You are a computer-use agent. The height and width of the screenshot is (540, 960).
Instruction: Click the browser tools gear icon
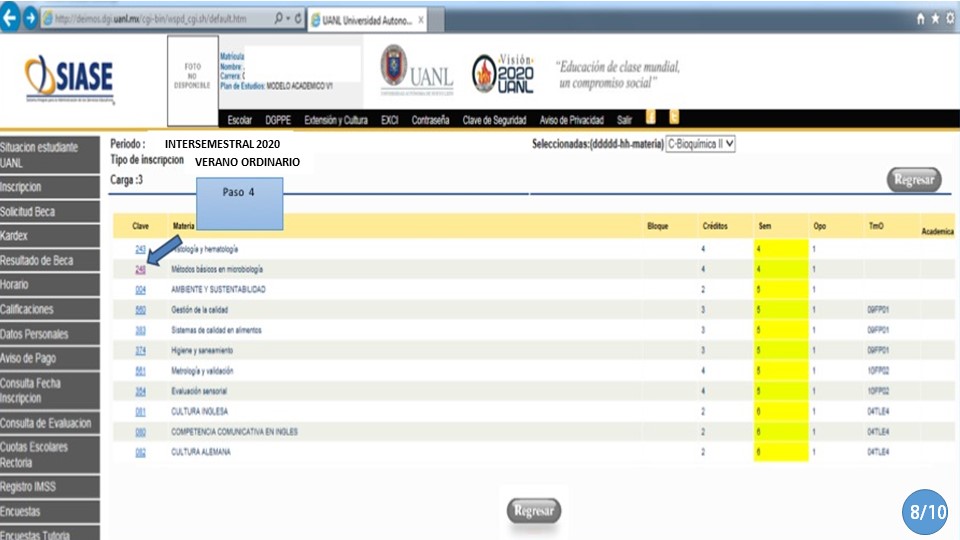click(x=950, y=18)
